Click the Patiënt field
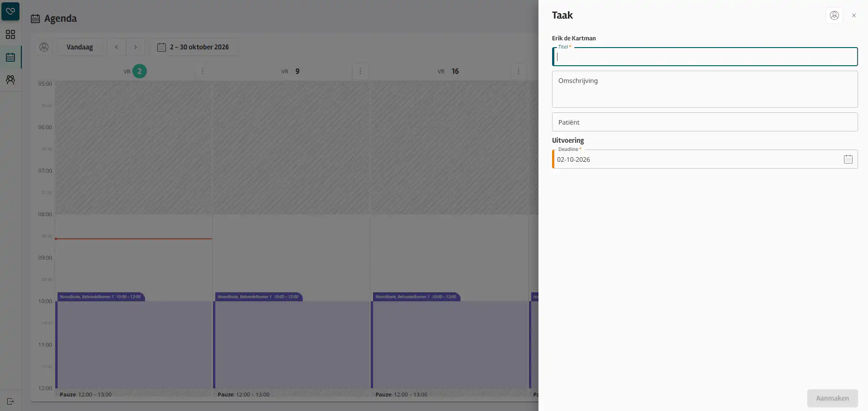 coord(705,122)
